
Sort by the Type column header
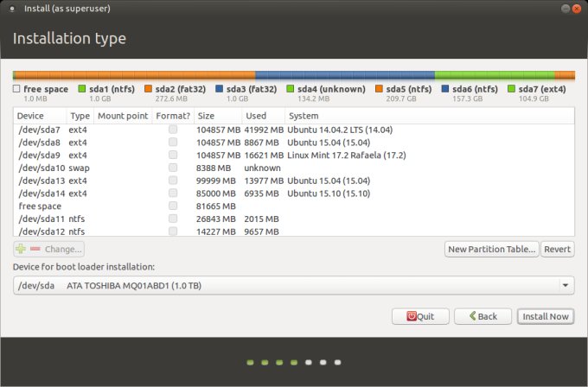click(x=80, y=116)
